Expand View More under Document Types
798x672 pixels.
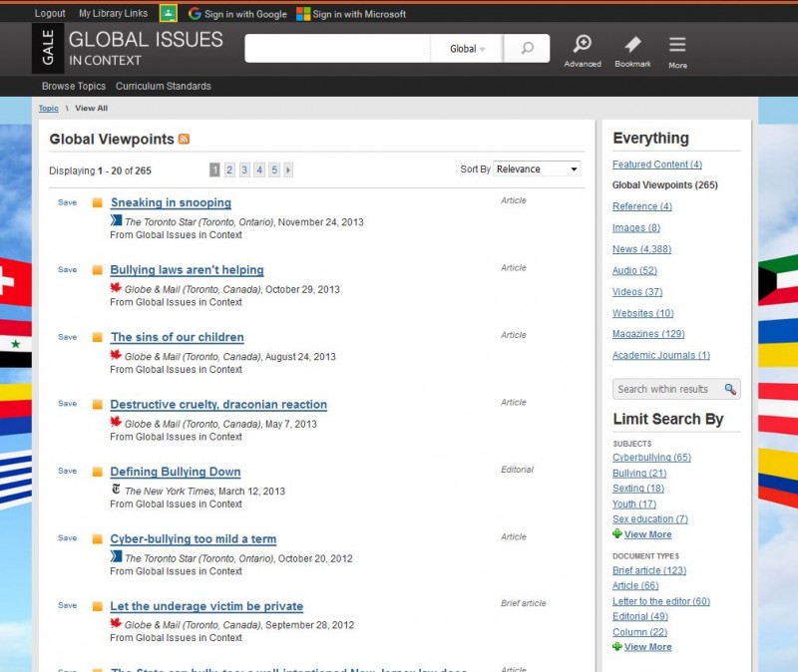(x=647, y=646)
